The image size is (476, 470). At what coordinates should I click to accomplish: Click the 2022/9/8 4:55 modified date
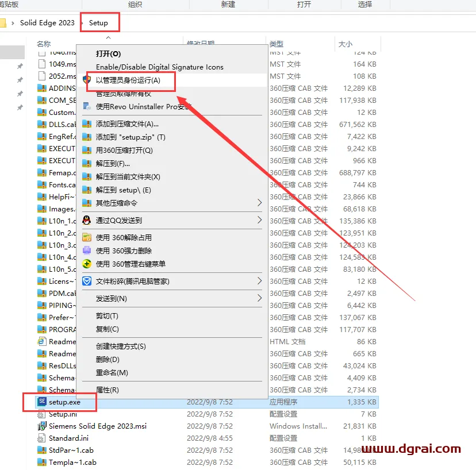tap(210, 438)
